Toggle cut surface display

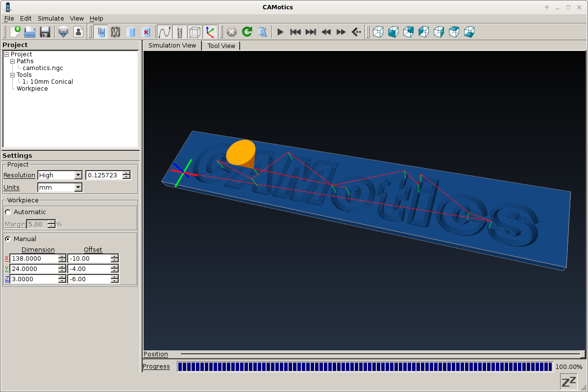tap(100, 32)
